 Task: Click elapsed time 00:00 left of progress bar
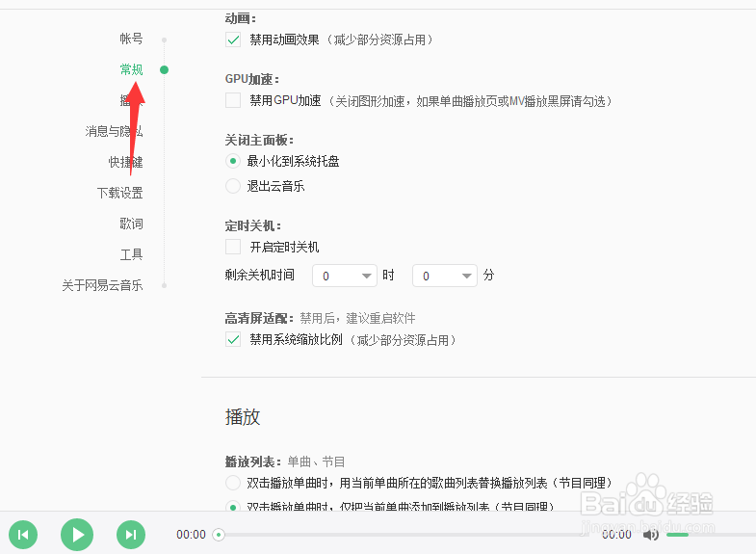point(191,534)
